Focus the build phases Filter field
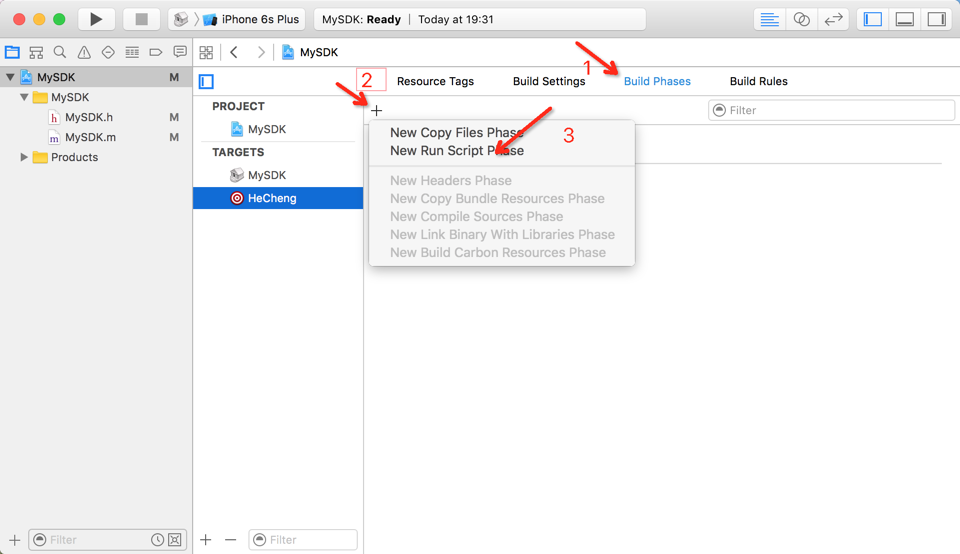The height and width of the screenshot is (554, 960). [x=831, y=110]
